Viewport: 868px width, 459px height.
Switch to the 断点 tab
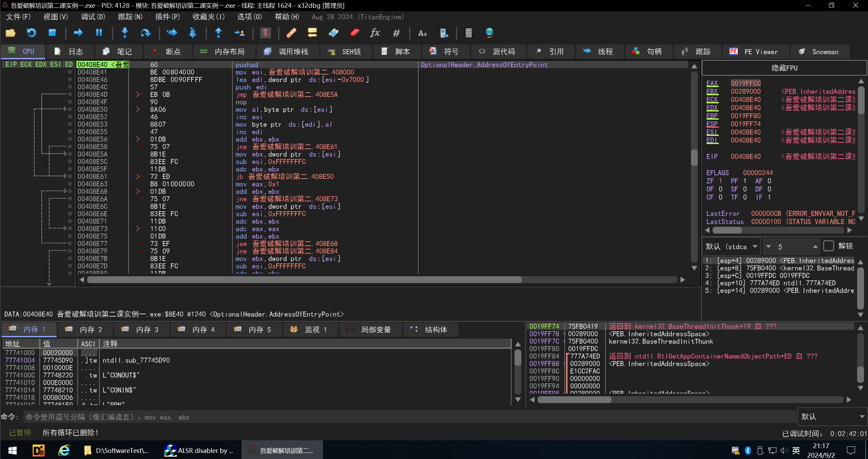coord(168,52)
